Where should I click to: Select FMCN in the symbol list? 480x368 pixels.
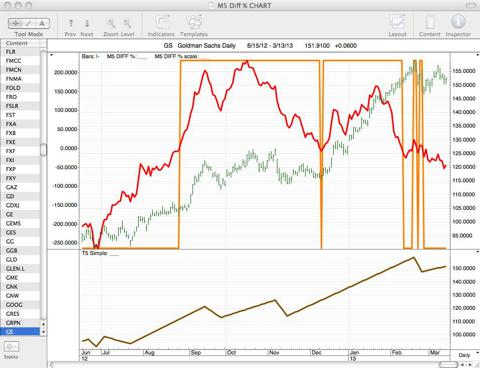pyautogui.click(x=20, y=70)
